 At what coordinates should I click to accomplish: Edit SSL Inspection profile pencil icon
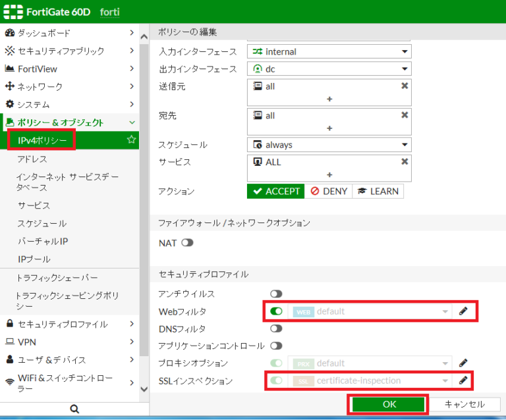463,381
